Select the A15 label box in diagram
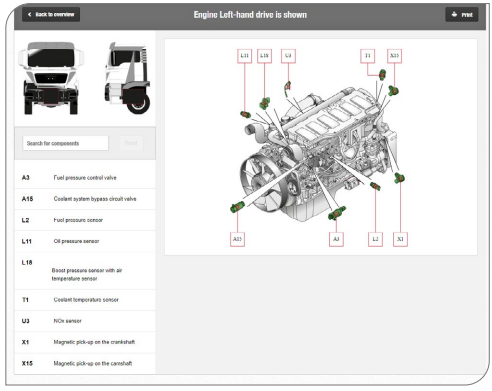 tap(237, 239)
